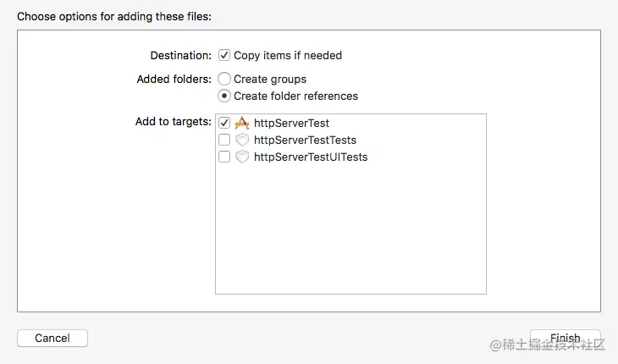Enable the httpServerTestUITests target checkbox

click(224, 157)
